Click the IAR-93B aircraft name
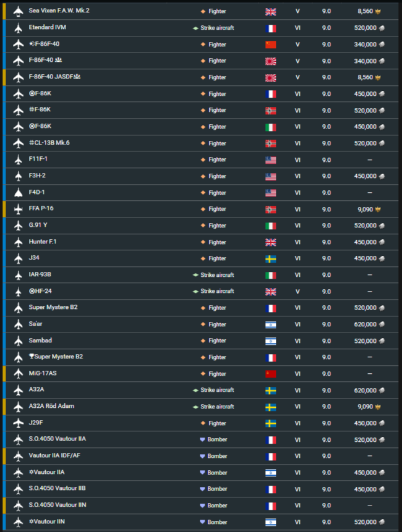Screen dimensions: 402x532 pos(40,274)
